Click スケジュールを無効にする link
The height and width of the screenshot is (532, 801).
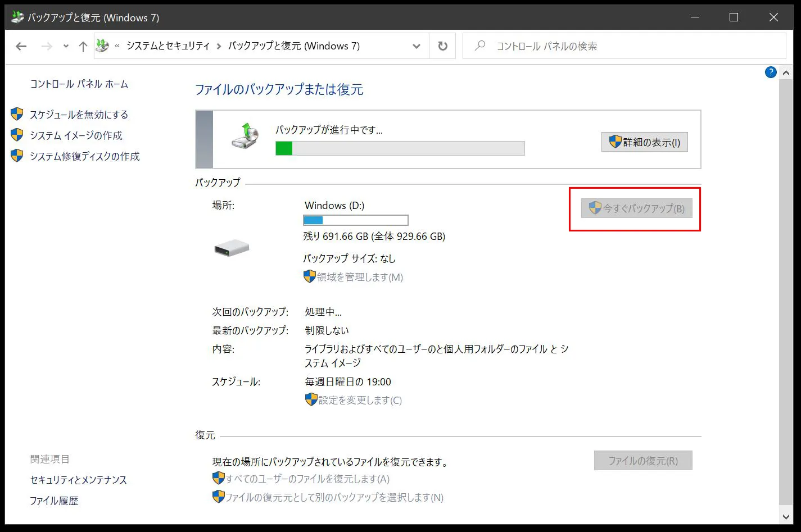(x=79, y=115)
